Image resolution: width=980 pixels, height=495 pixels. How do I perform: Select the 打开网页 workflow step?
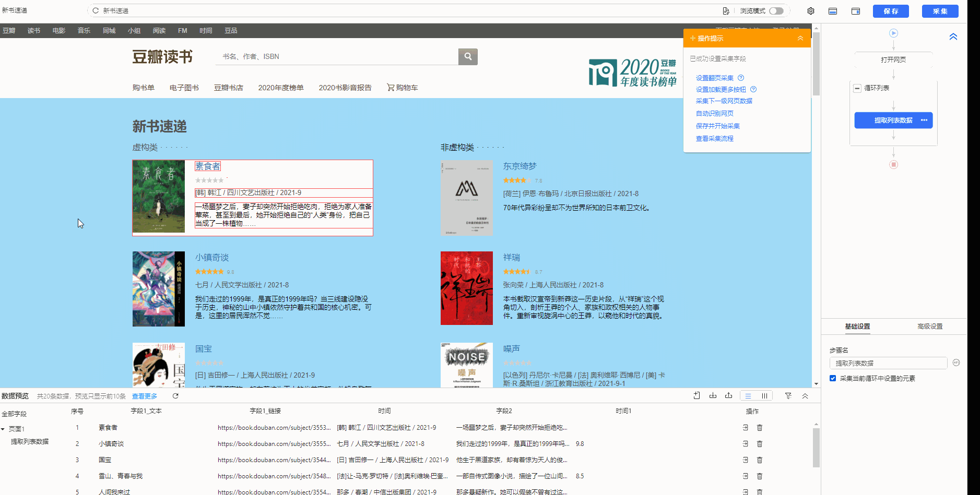pos(893,59)
